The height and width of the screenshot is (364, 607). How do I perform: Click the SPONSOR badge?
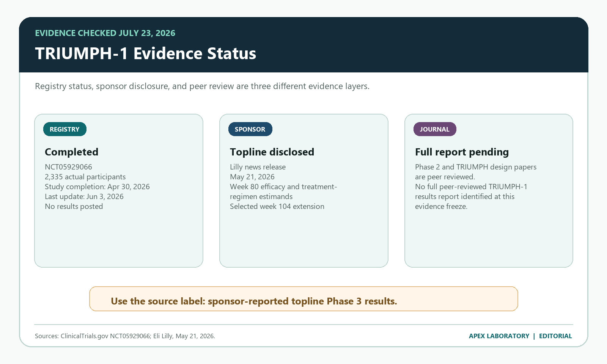[250, 129]
